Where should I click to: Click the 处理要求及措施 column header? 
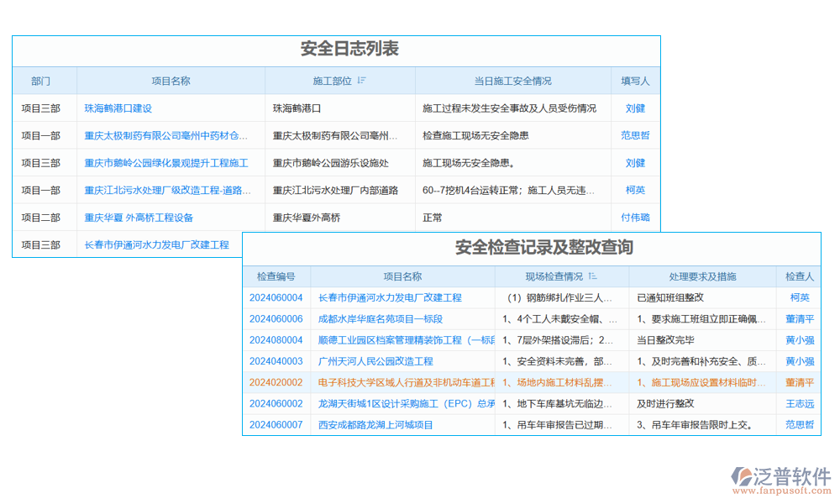coord(703,276)
